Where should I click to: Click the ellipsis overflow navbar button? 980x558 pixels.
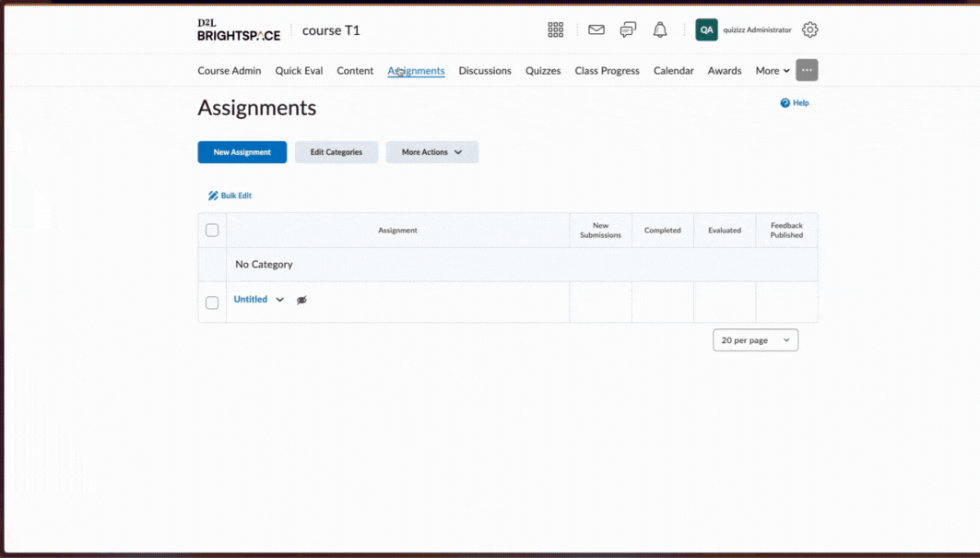click(807, 70)
